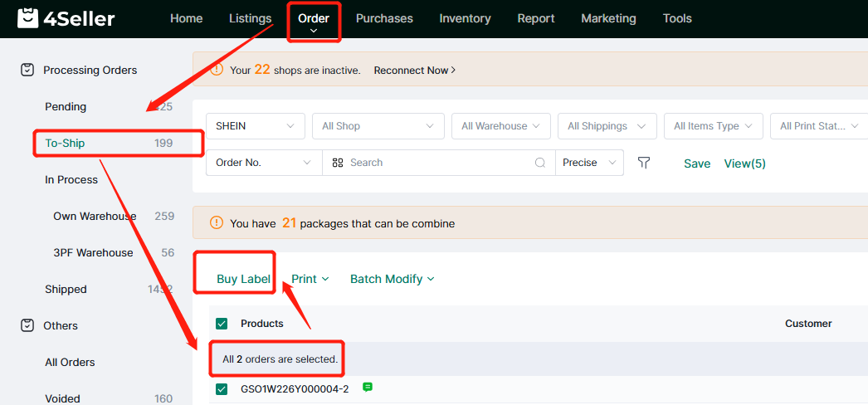Expand the Batch Modify menu

pos(392,279)
